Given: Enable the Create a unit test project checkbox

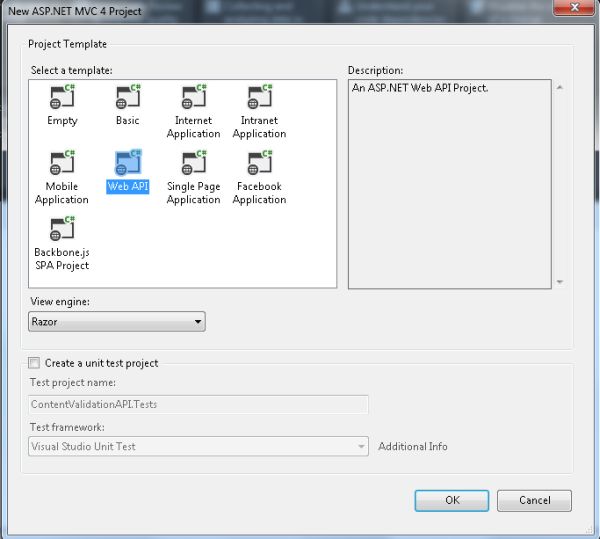Looking at the screenshot, I should click(34, 363).
